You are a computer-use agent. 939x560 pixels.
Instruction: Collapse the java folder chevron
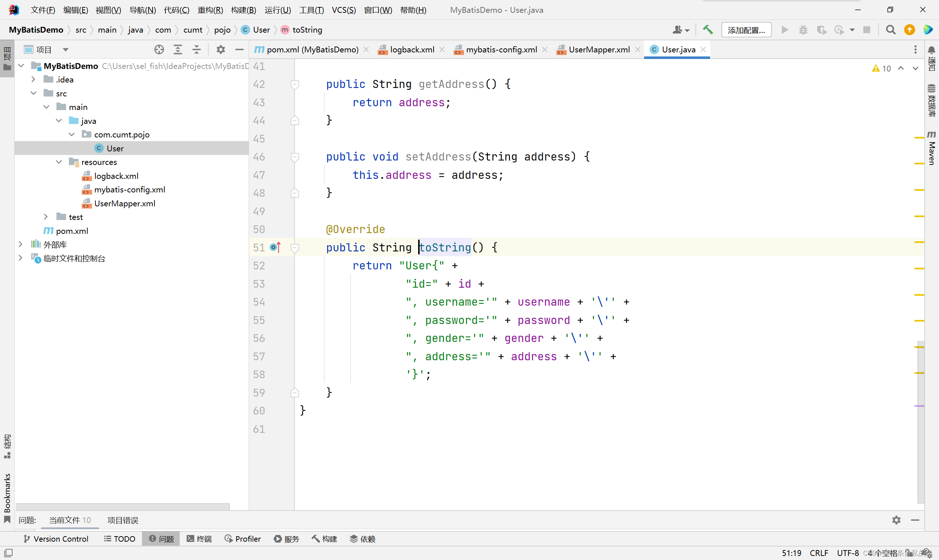(x=59, y=121)
